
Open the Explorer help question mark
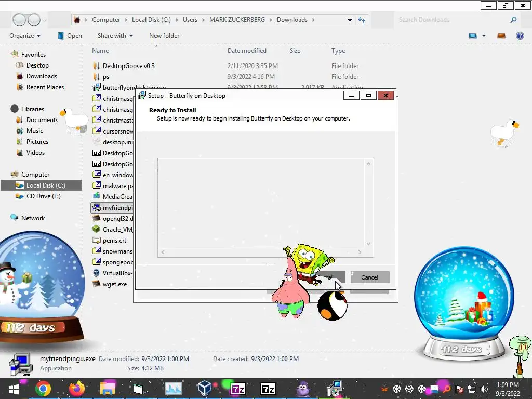pyautogui.click(x=520, y=36)
